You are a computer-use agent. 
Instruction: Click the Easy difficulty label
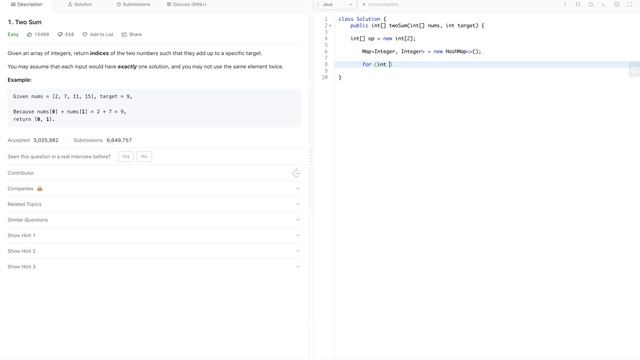[x=13, y=35]
